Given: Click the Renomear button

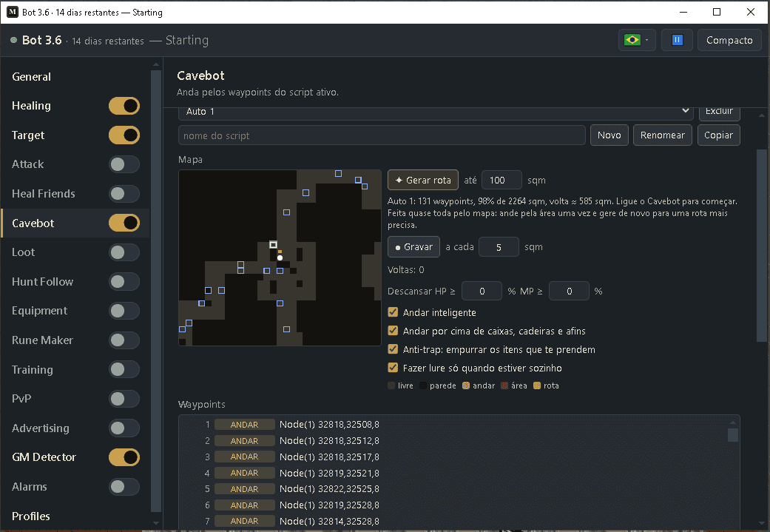Looking at the screenshot, I should tap(663, 135).
